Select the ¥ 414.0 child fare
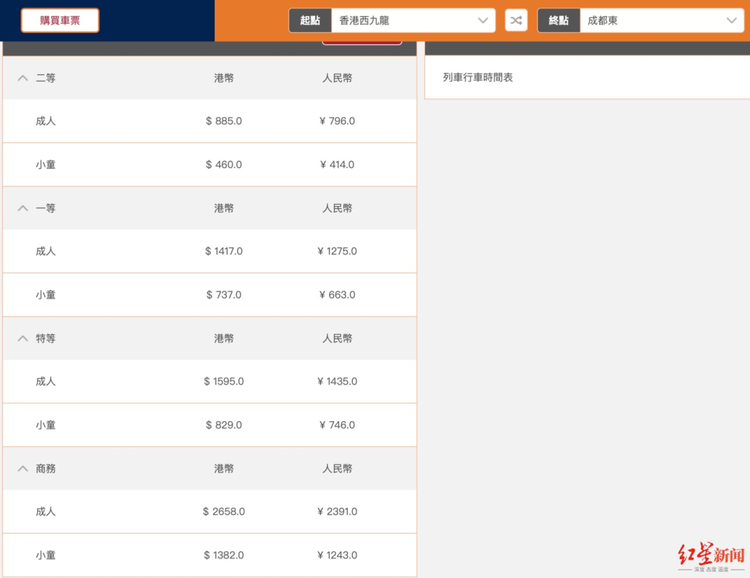 (x=337, y=165)
